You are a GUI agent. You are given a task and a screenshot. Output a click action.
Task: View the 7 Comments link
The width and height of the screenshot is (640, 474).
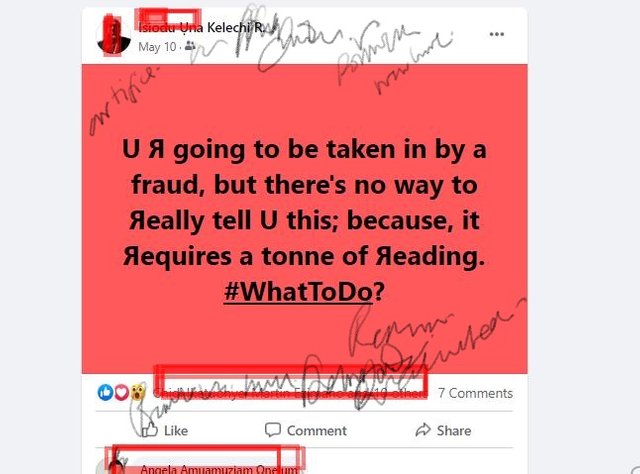coord(475,393)
